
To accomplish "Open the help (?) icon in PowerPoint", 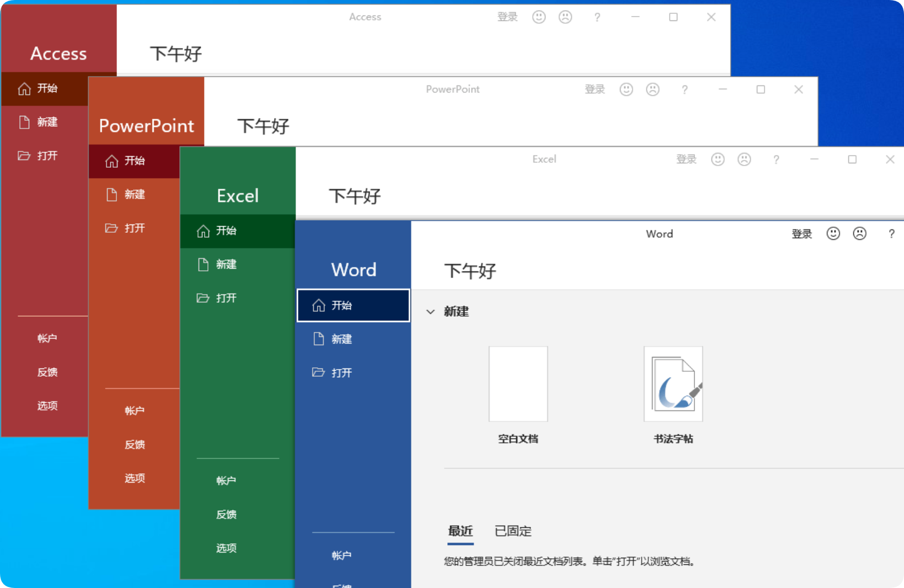I will coord(684,89).
